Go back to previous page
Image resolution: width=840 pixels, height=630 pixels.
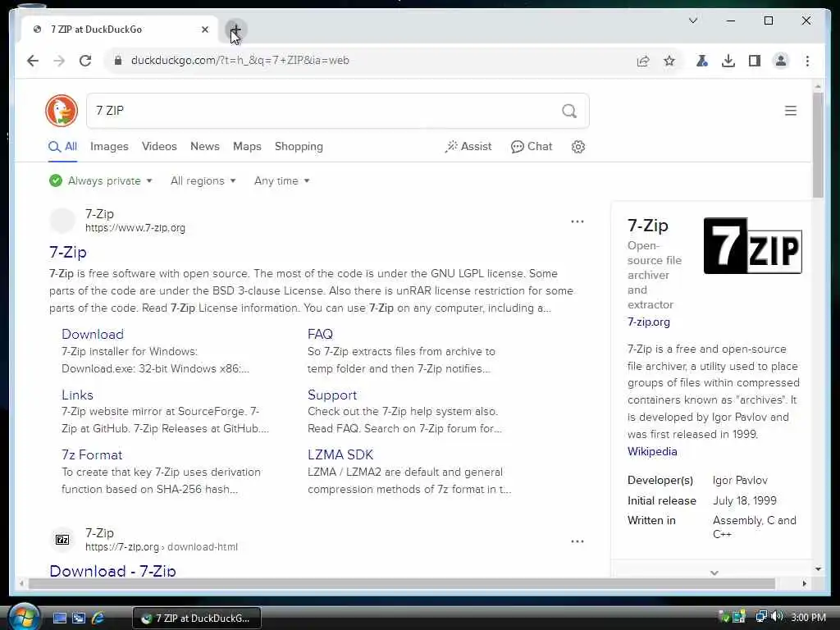[x=33, y=61]
